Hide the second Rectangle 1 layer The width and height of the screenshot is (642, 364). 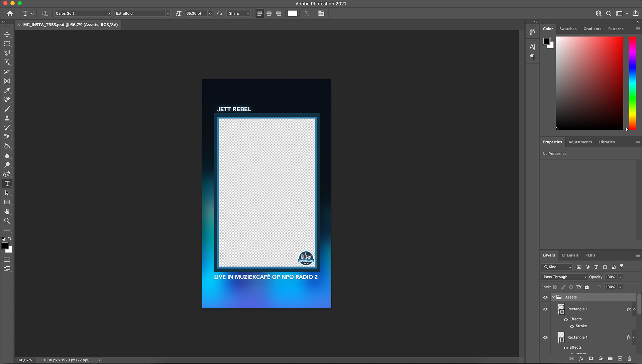coord(545,337)
